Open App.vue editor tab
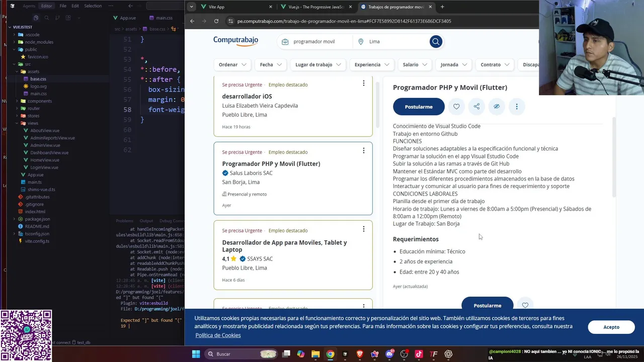The width and height of the screenshot is (644, 362). 124,18
